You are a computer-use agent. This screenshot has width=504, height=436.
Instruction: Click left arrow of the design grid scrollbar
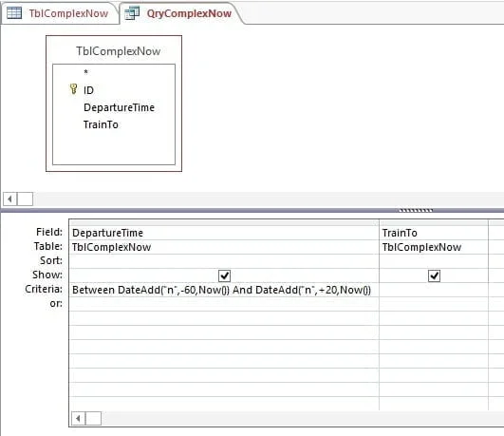78,418
